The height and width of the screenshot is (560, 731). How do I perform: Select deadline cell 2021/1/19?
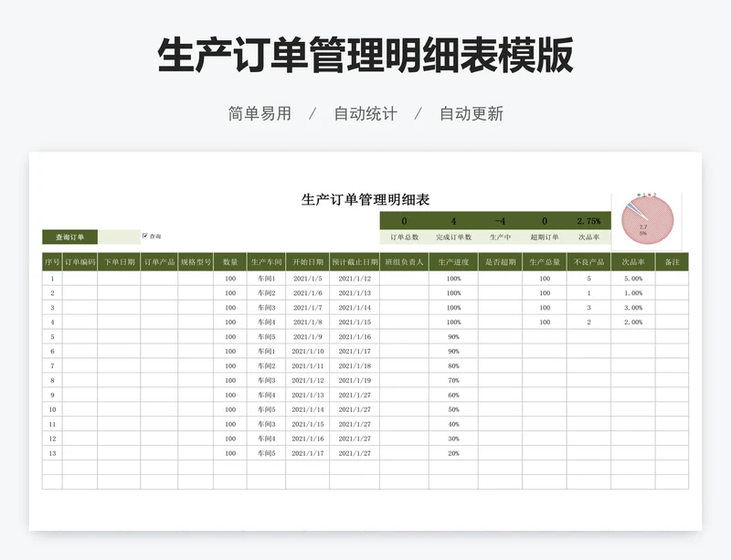(355, 380)
